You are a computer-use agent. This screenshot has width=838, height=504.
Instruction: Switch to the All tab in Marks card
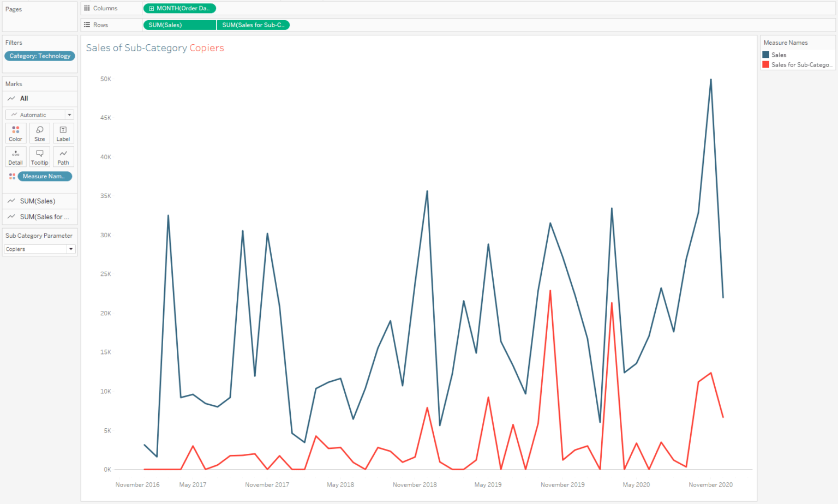pyautogui.click(x=22, y=98)
